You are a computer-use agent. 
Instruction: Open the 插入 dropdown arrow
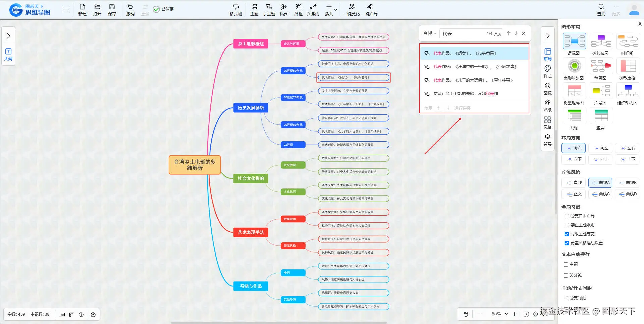[336, 10]
